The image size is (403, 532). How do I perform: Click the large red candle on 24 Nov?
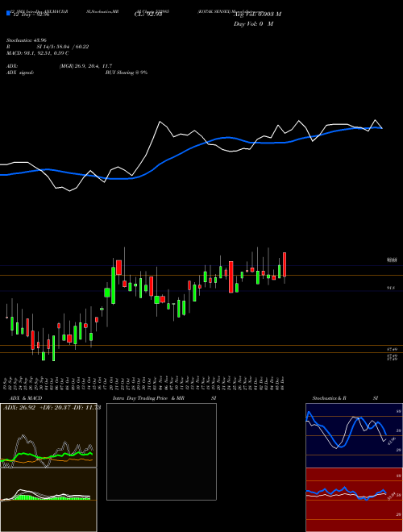(x=231, y=276)
